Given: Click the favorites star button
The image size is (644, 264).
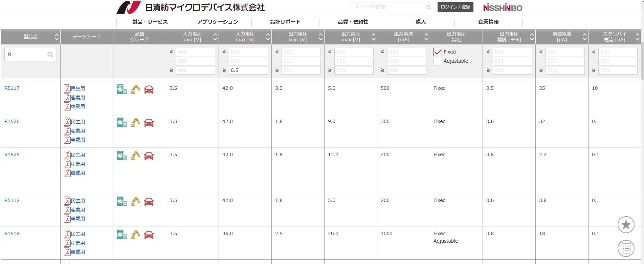Looking at the screenshot, I should coord(626,225).
